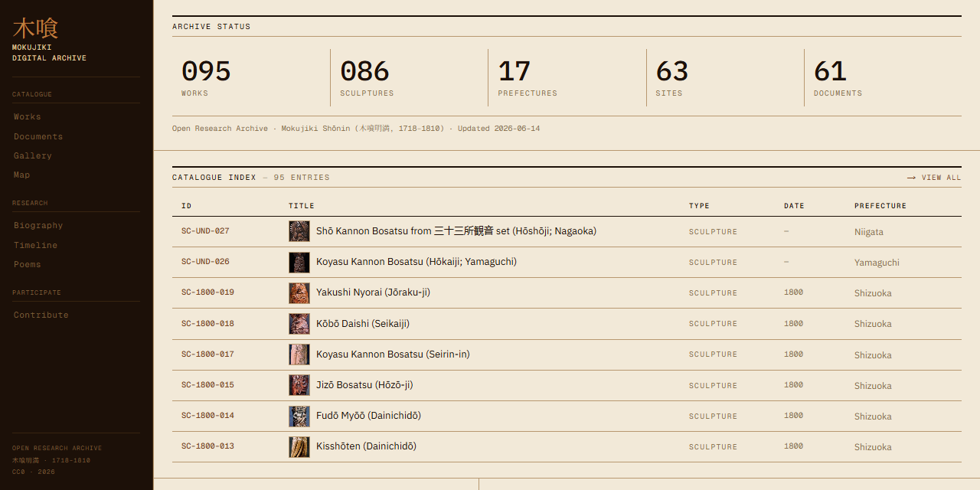
Task: Click 1800 date in Fudō Myōō row
Action: 793,415
